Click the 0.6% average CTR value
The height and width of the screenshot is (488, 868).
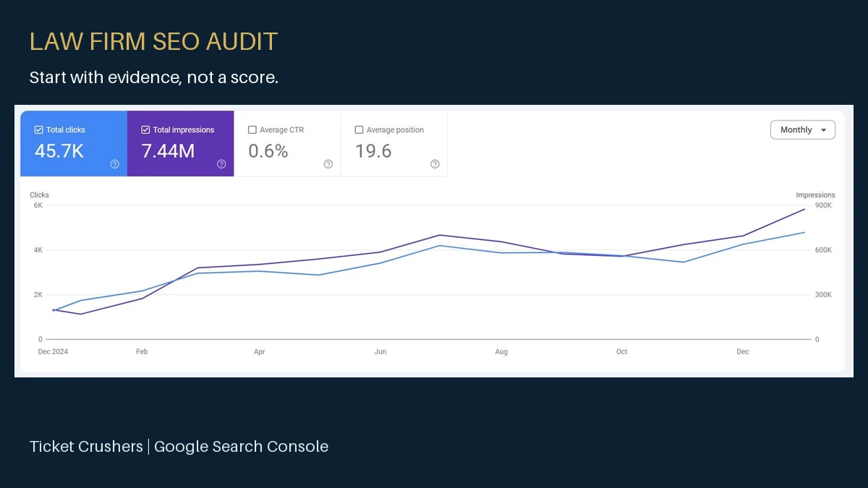tap(268, 151)
